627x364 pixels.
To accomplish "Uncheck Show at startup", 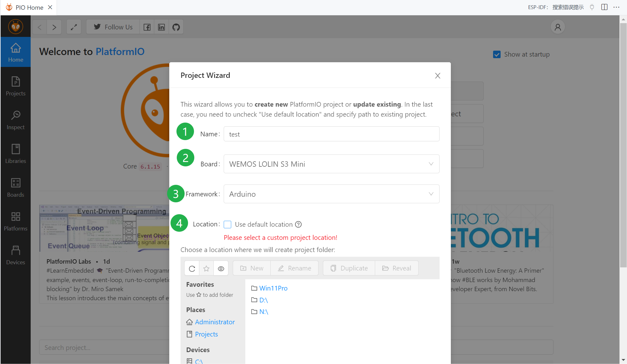I will coord(497,54).
